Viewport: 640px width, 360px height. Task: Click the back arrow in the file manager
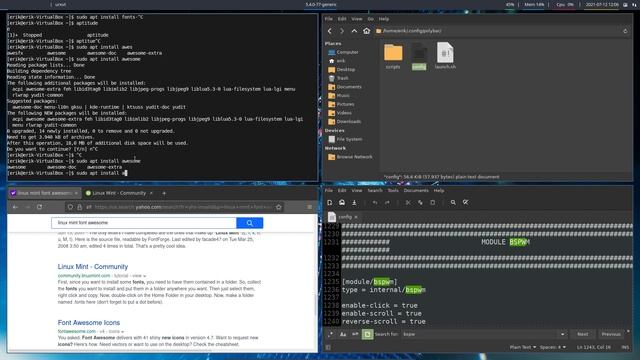[x=329, y=31]
